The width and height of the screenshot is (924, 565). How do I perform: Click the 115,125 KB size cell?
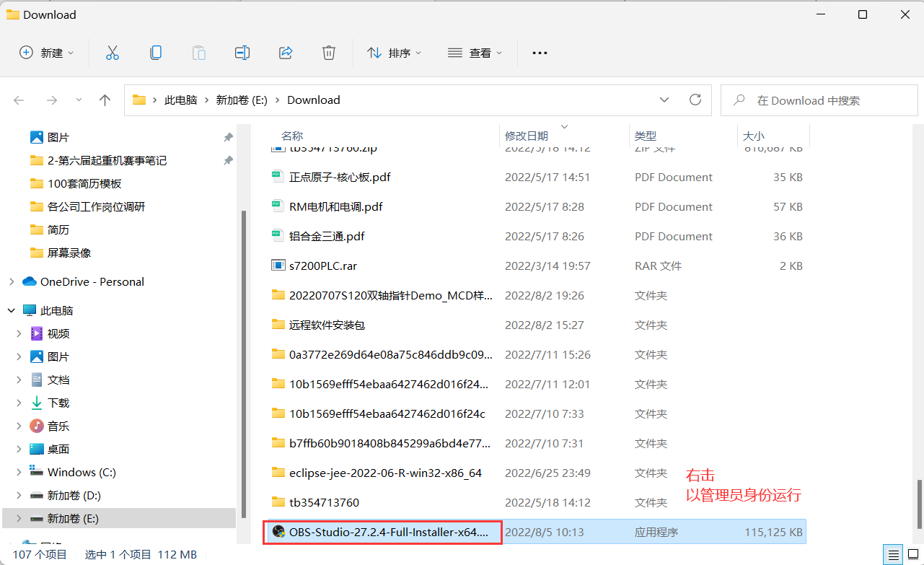point(773,532)
